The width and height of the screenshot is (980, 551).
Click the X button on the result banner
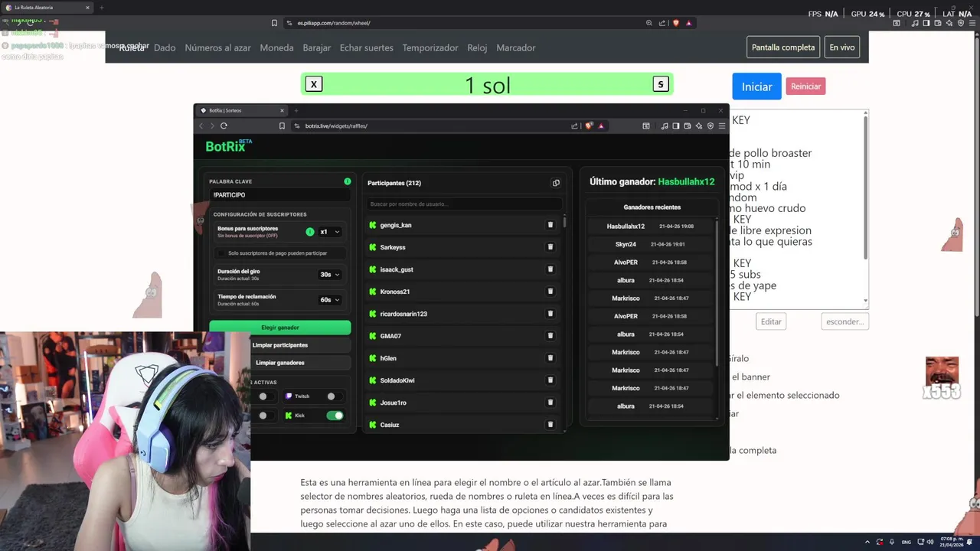pos(314,84)
